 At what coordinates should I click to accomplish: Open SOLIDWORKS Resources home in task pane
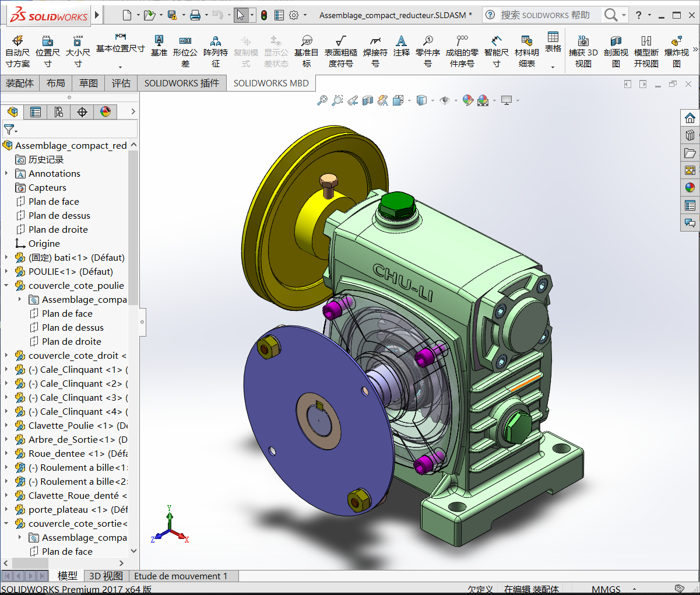(x=690, y=118)
